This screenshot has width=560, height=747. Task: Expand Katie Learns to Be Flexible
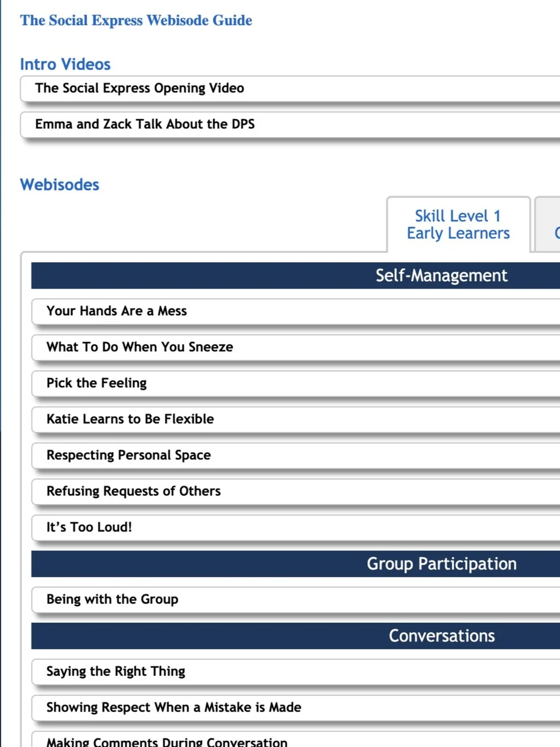click(x=296, y=419)
